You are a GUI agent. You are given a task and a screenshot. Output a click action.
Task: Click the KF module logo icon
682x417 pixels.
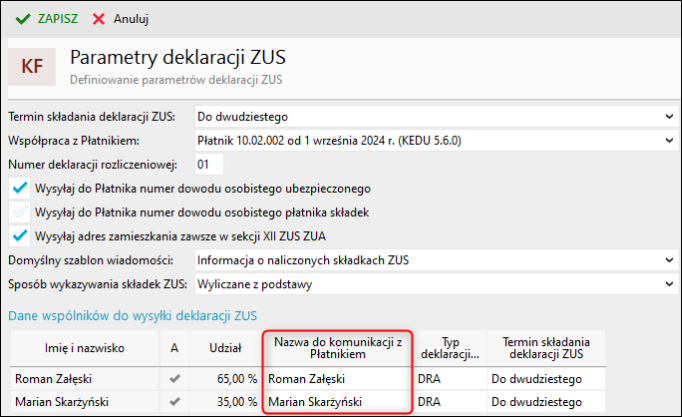point(33,66)
